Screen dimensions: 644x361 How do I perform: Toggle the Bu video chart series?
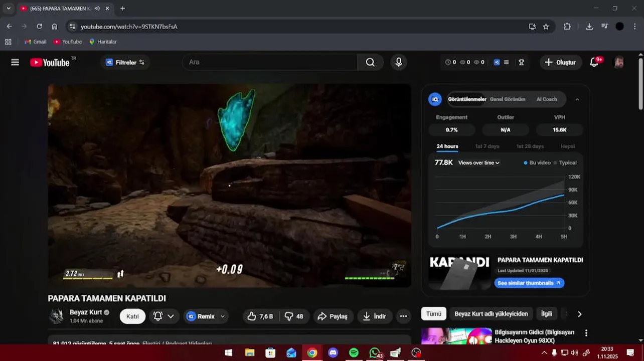(x=537, y=163)
